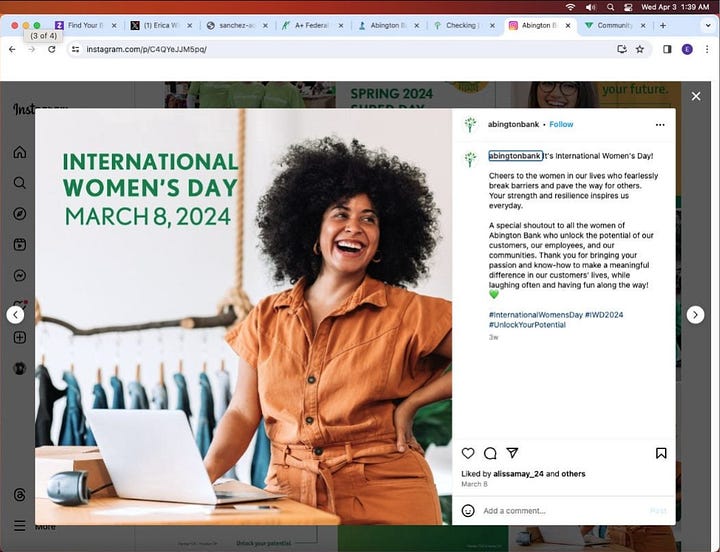
Task: Bookmark this page with star icon
Action: [x=640, y=49]
